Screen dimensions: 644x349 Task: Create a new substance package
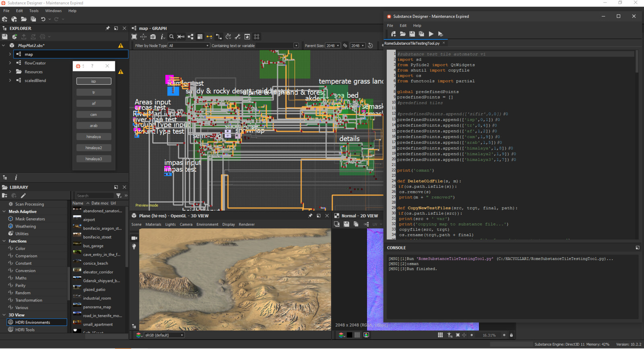(5, 19)
